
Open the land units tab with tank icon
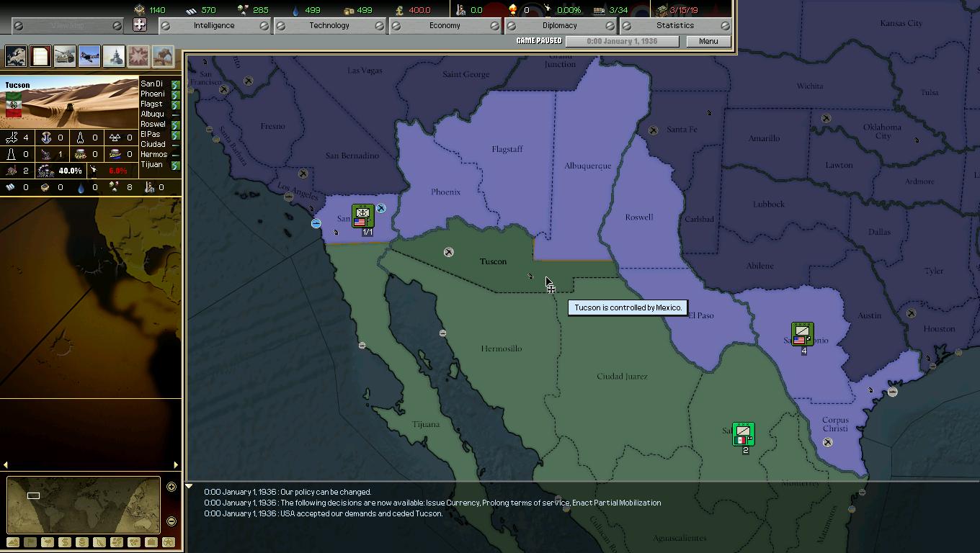[65, 55]
